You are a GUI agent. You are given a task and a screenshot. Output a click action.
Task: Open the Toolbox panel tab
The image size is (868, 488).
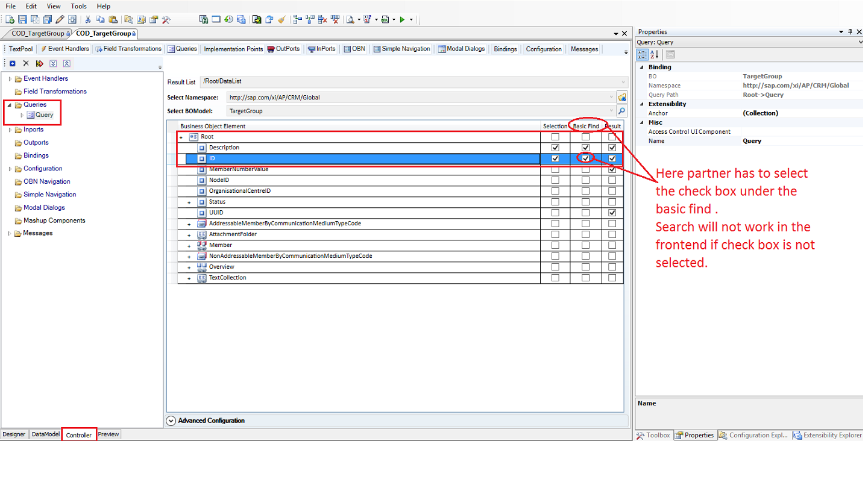[x=653, y=435]
